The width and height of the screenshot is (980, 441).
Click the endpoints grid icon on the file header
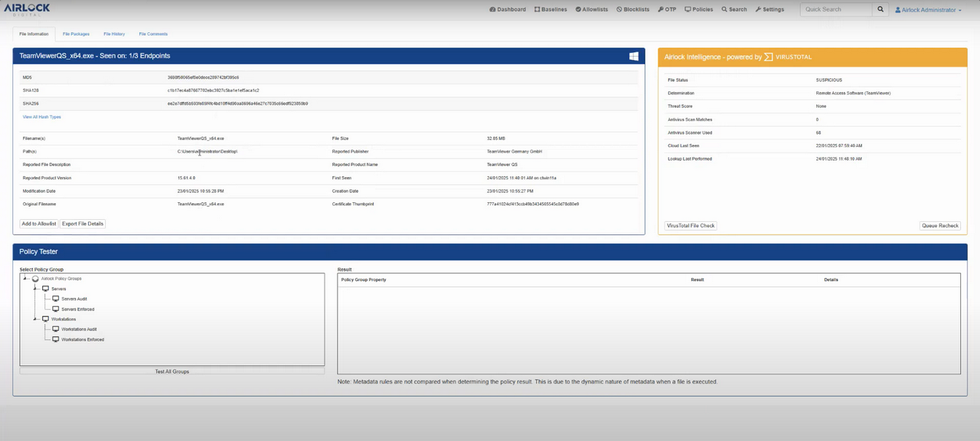[x=634, y=56]
